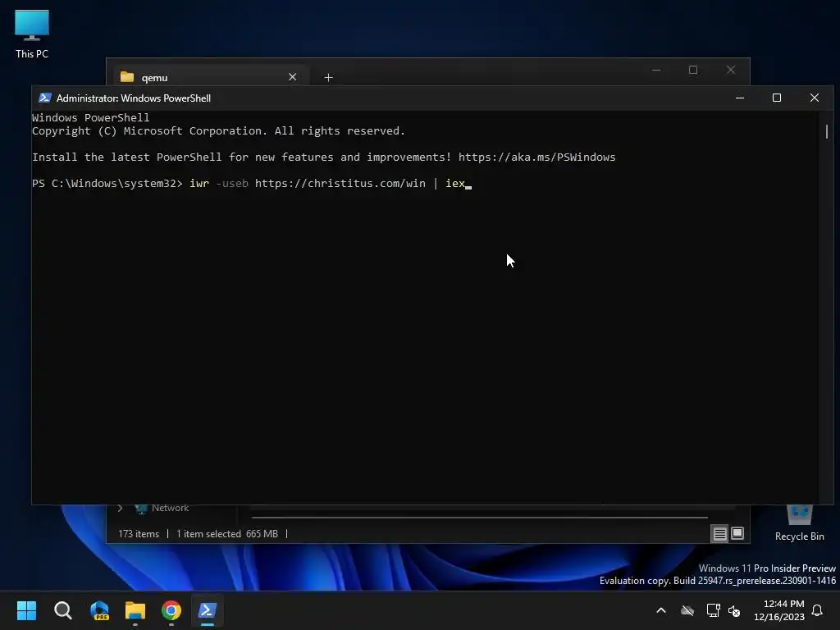
Task: Click the qemu folder icon in tab
Action: [x=127, y=77]
